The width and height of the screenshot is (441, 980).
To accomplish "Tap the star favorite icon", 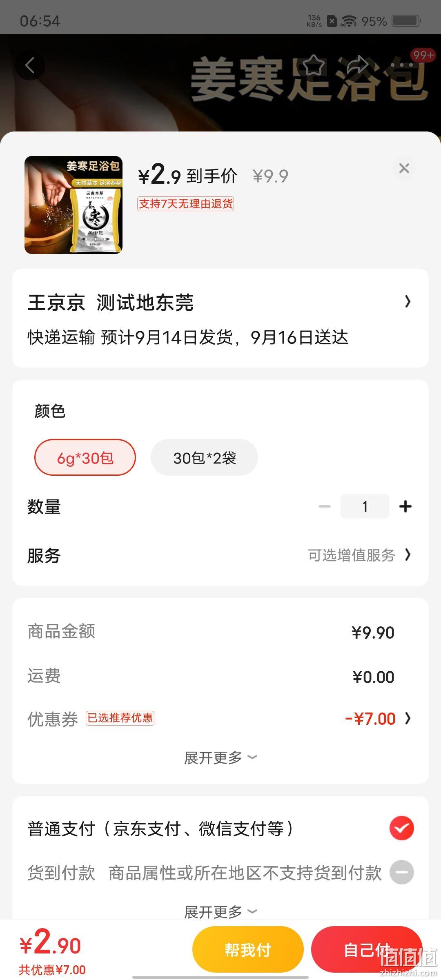I will pos(314,65).
